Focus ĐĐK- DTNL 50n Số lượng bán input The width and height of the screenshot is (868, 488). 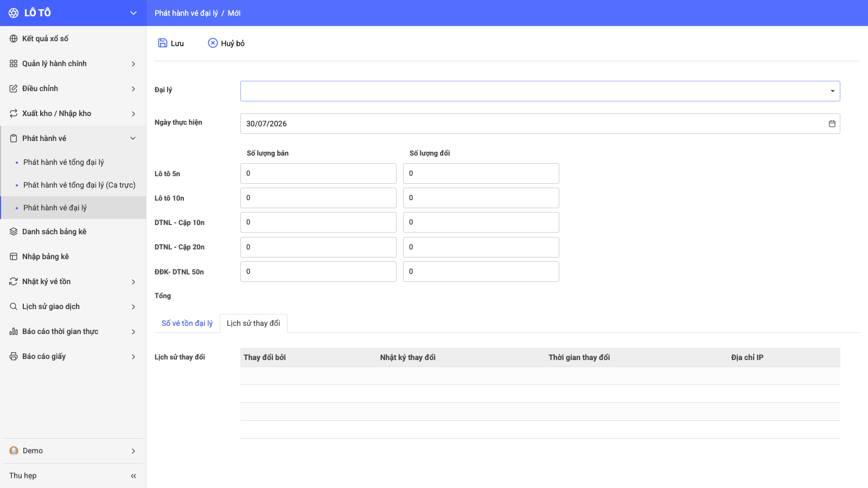click(318, 272)
